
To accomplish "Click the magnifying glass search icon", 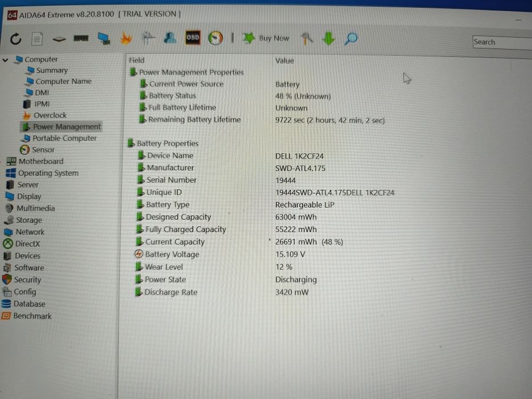I will (x=351, y=39).
